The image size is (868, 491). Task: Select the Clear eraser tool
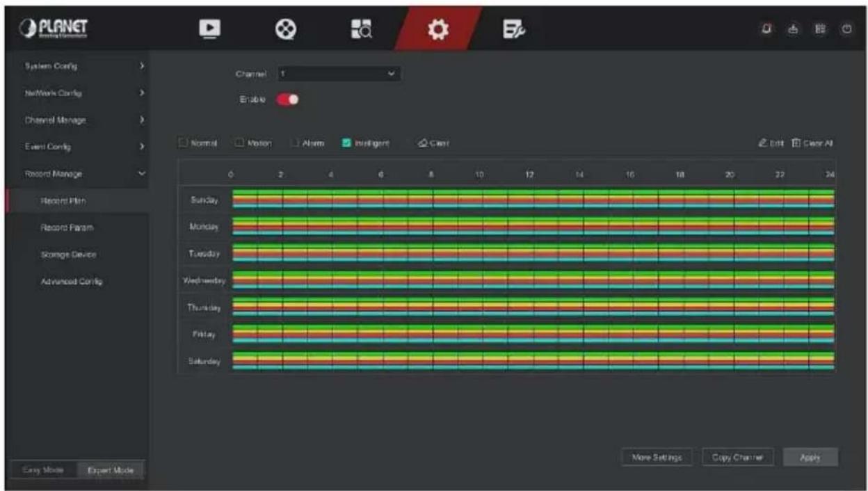point(433,143)
